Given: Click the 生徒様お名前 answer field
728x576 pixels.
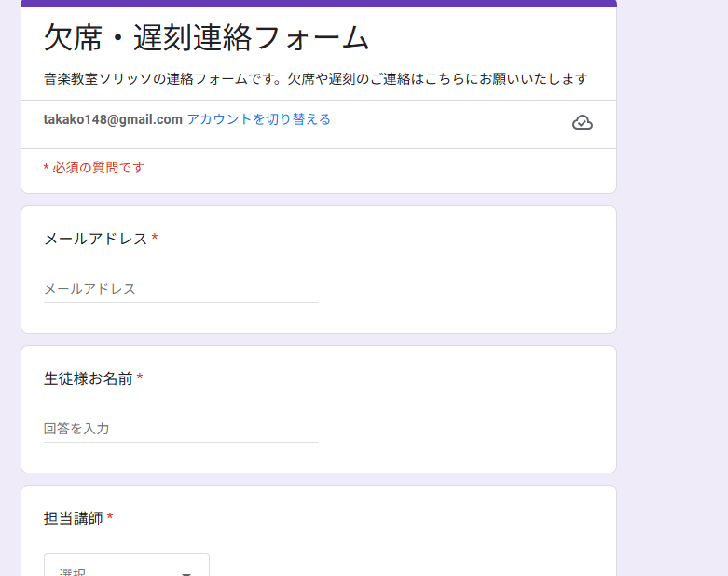Looking at the screenshot, I should coord(181,429).
